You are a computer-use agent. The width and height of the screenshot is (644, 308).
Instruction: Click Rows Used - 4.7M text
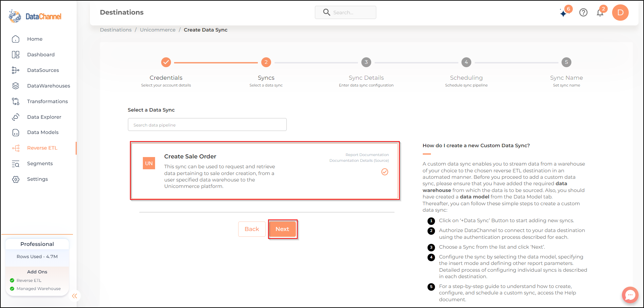[x=37, y=256]
